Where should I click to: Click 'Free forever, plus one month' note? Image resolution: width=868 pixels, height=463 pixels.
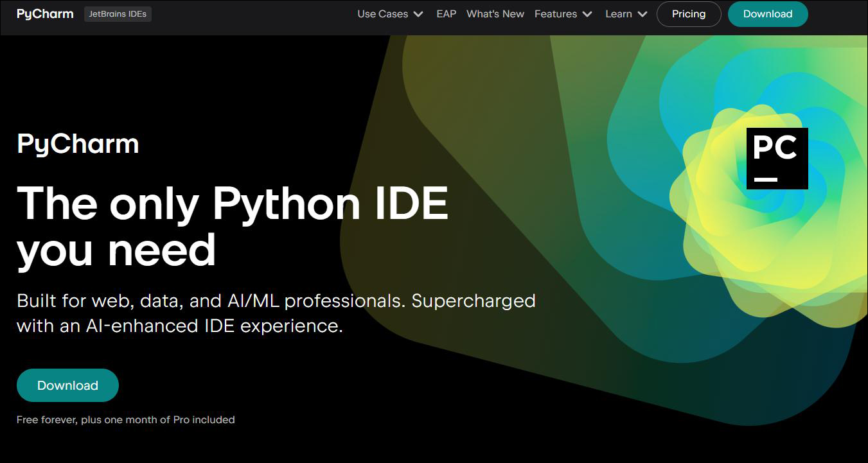pos(126,419)
